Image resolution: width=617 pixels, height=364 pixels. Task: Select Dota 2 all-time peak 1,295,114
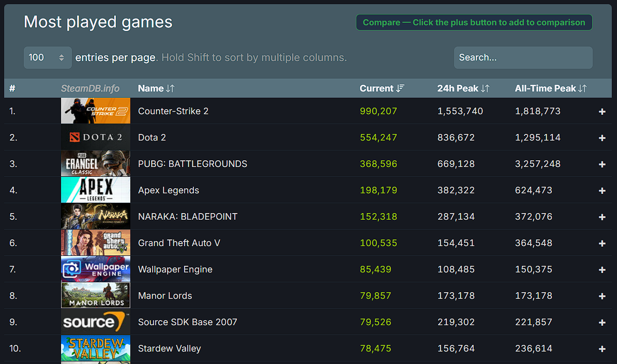[538, 138]
